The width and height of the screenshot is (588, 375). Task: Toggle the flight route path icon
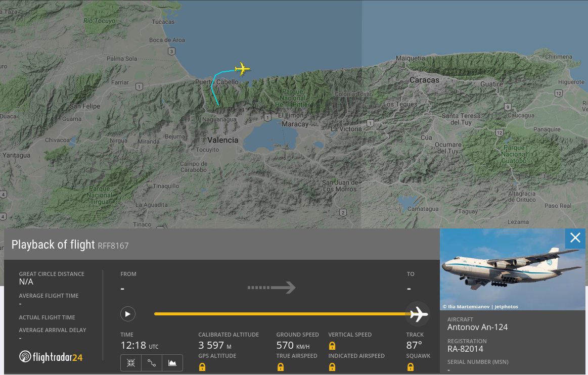tap(152, 363)
